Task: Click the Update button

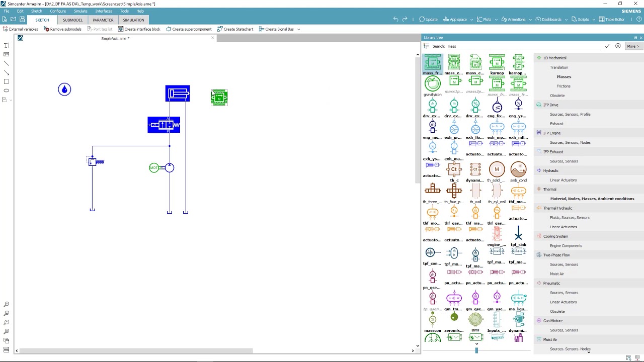Action: point(428,20)
